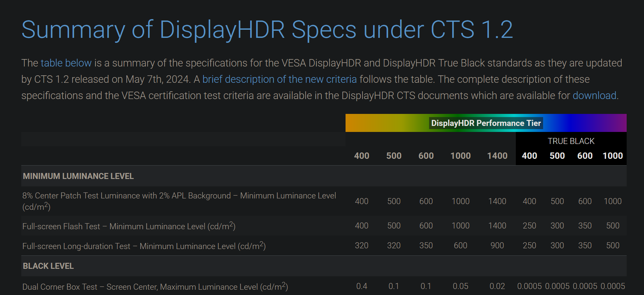Click '600' in the Long-duration Test row
This screenshot has width=644, height=295.
(x=460, y=245)
